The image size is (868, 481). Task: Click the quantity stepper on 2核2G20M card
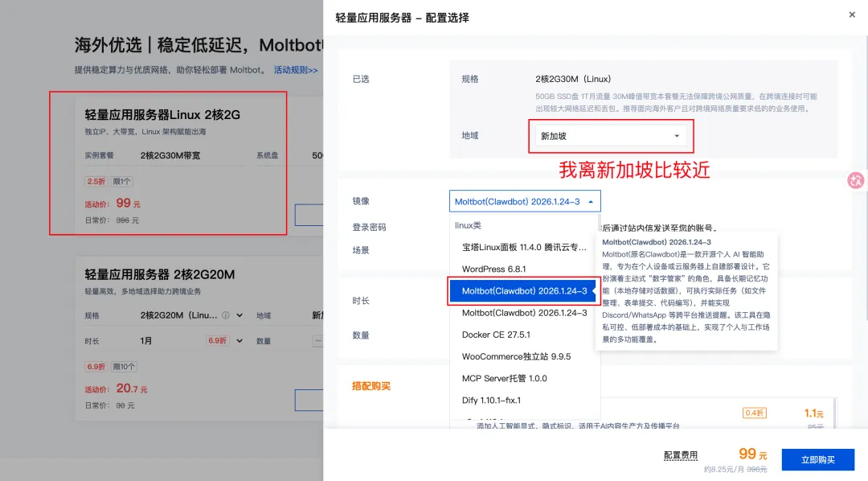coord(317,340)
